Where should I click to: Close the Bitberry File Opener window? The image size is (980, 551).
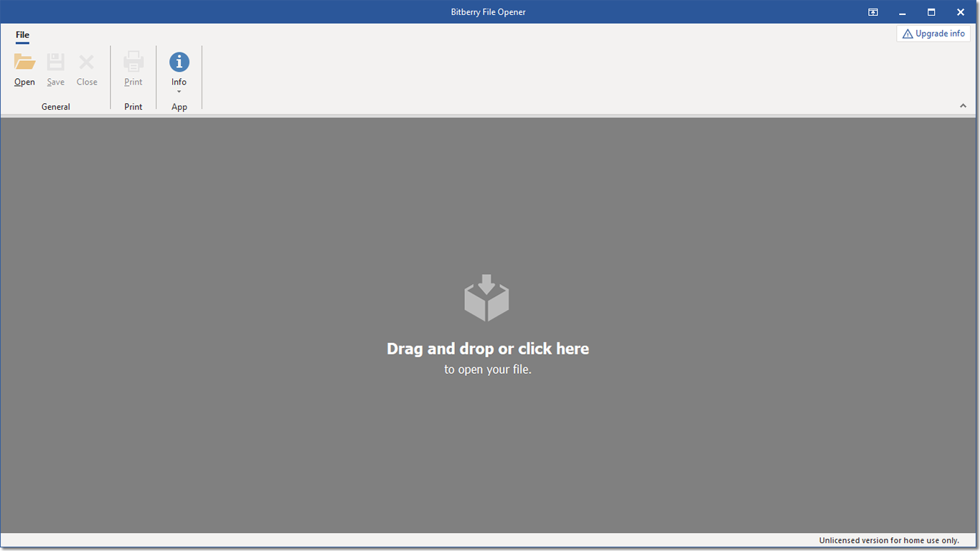tap(961, 12)
